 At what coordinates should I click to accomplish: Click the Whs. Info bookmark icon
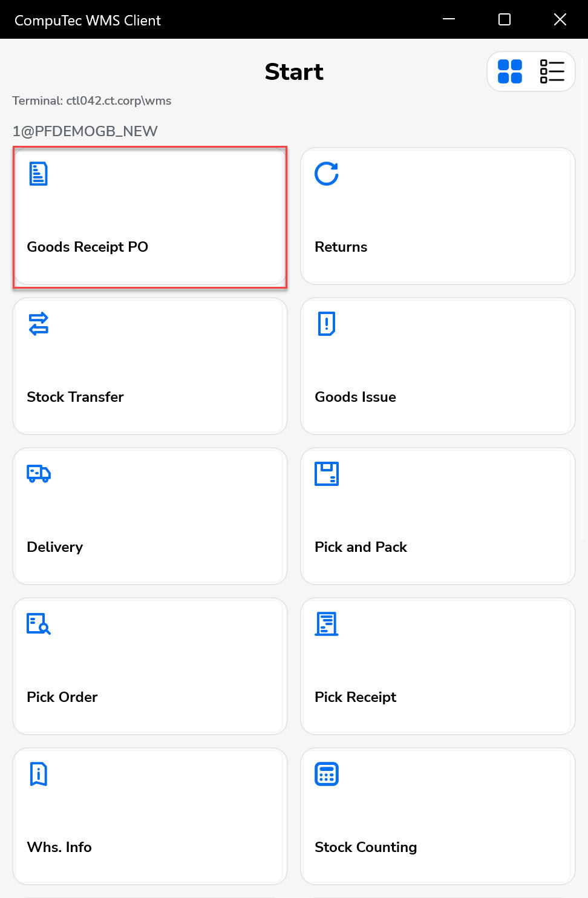click(x=39, y=774)
